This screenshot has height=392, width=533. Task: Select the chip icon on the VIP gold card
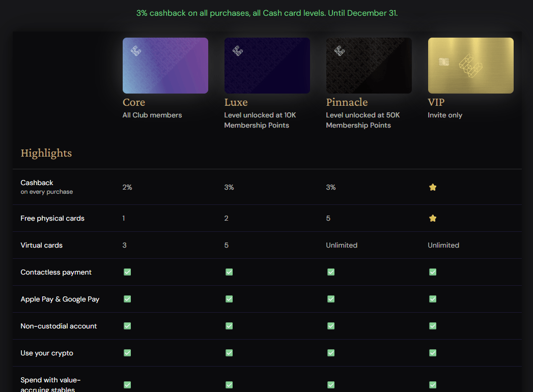click(443, 61)
